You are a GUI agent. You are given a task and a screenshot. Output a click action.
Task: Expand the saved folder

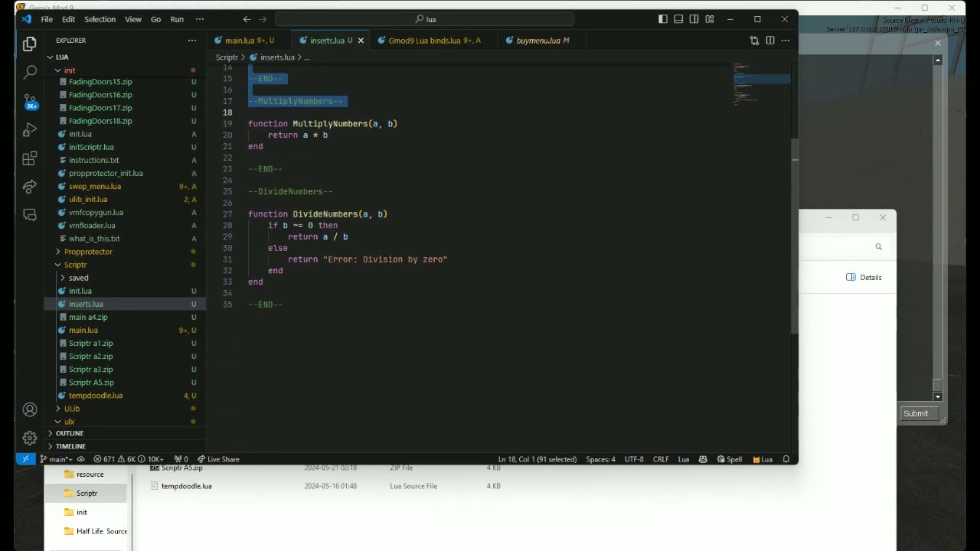(x=124, y=278)
